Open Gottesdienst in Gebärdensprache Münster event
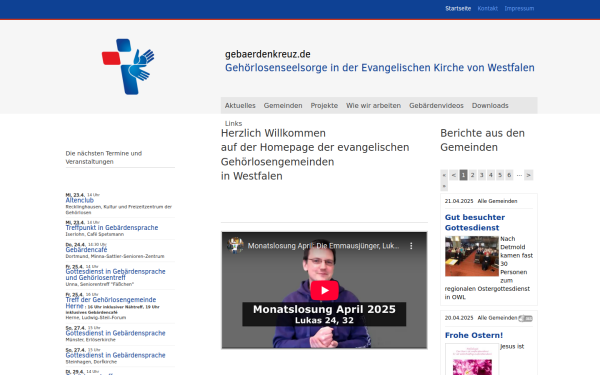 pyautogui.click(x=115, y=333)
